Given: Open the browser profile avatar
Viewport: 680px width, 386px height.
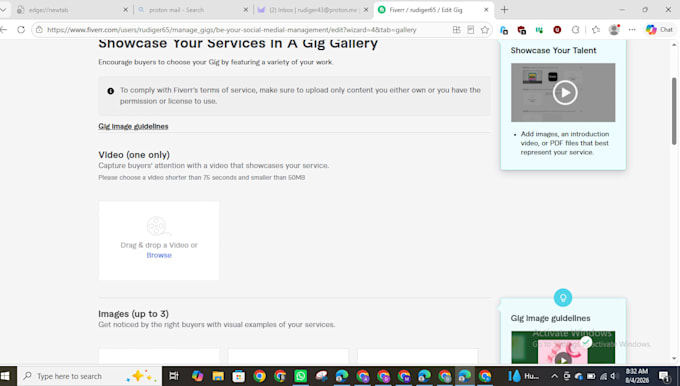Looking at the screenshot, I should pos(614,29).
